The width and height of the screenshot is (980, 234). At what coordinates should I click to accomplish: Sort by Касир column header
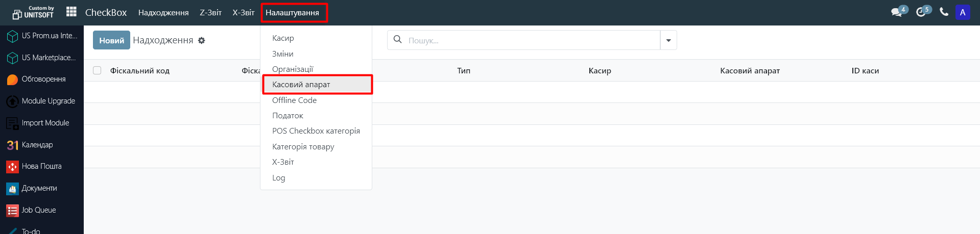tap(600, 71)
